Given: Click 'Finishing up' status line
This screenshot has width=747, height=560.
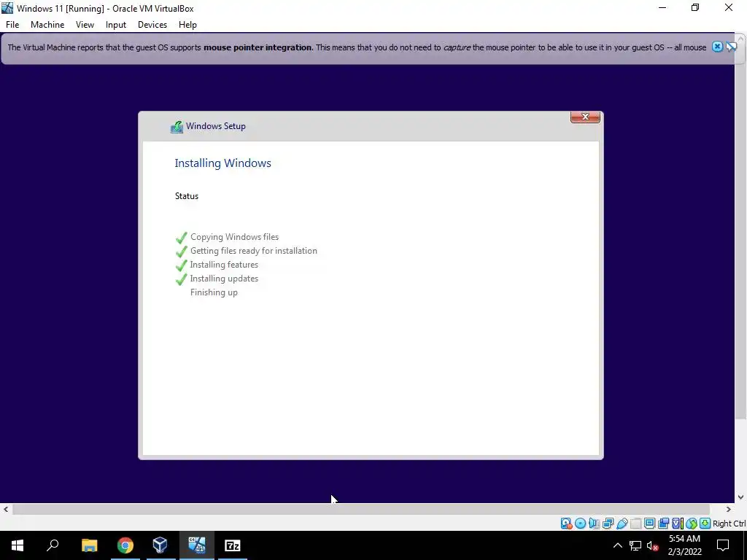Looking at the screenshot, I should point(214,292).
